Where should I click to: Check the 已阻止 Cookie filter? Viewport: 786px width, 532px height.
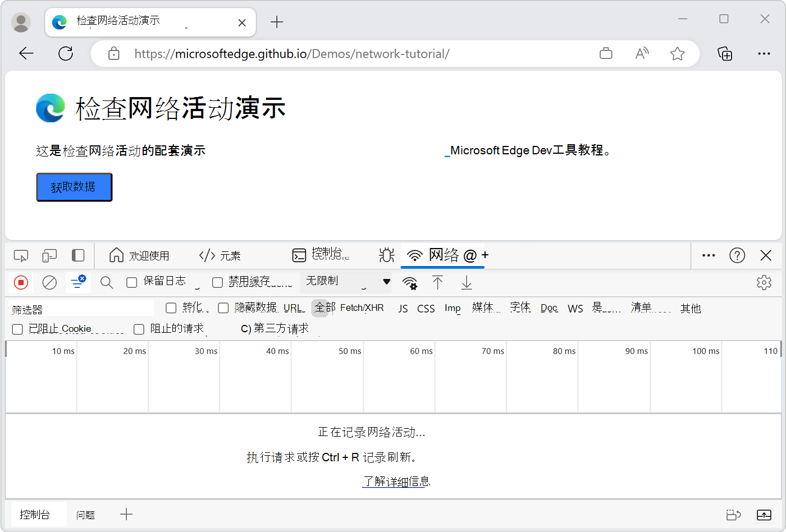pyautogui.click(x=17, y=329)
